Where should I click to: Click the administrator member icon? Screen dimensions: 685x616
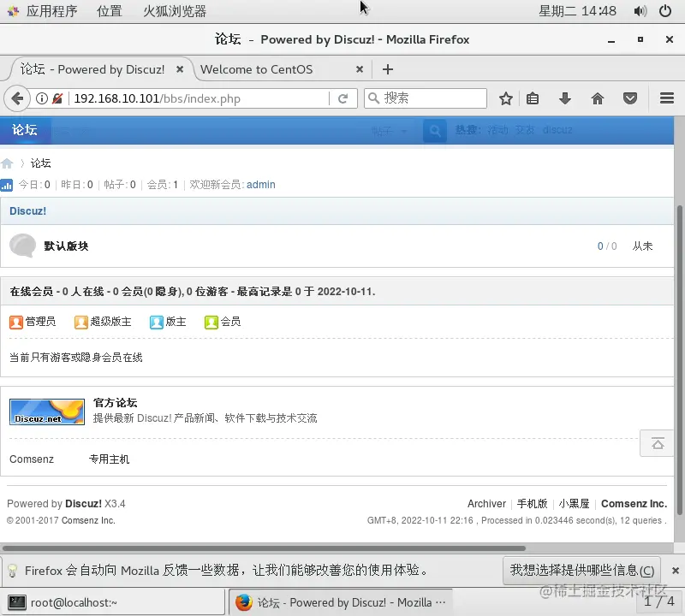point(16,323)
